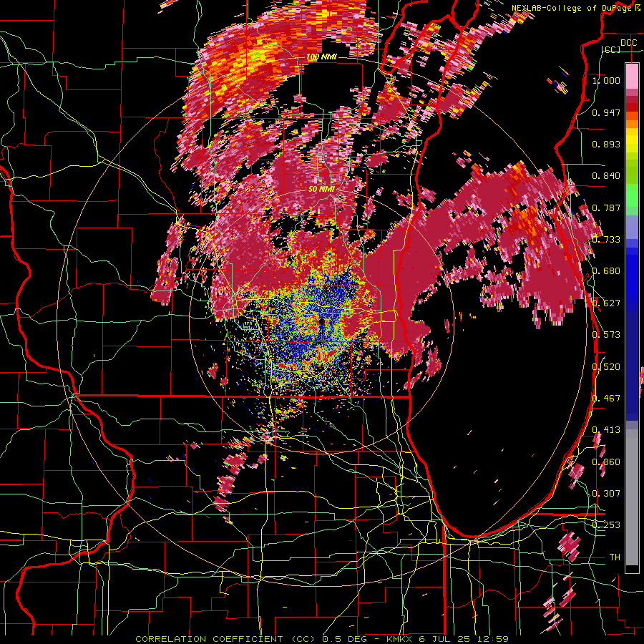Pick the dark navy segment near 0.520

(x=632, y=366)
